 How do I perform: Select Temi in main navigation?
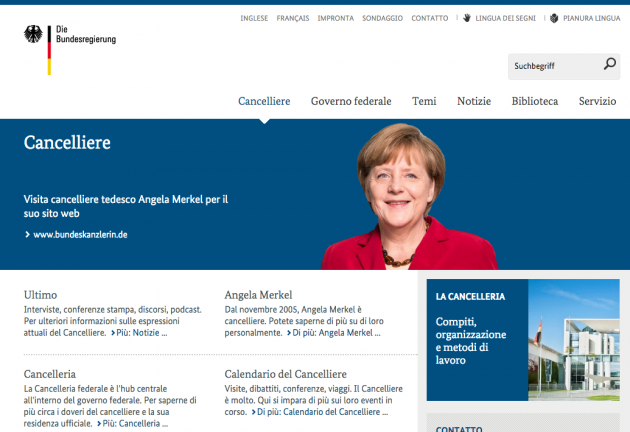424,101
